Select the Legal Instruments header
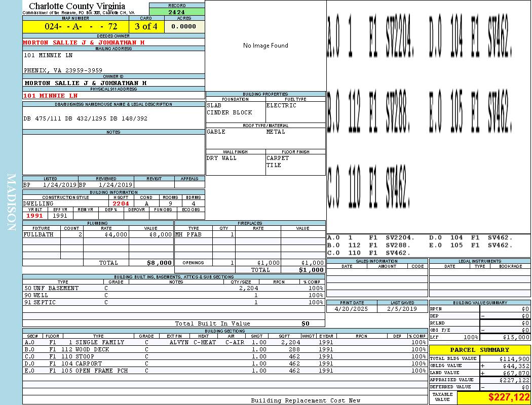The width and height of the screenshot is (532, 405). pyautogui.click(x=480, y=261)
